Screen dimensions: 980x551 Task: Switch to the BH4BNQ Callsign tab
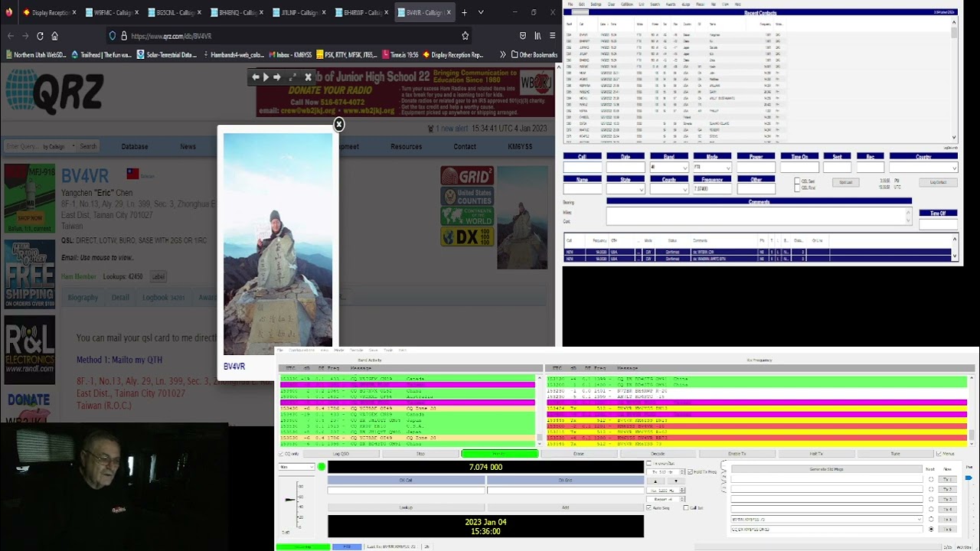coord(236,12)
